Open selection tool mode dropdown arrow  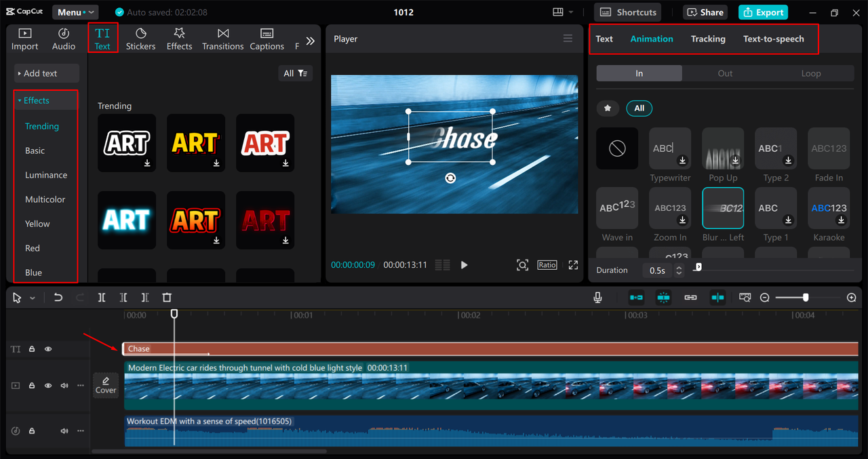33,298
